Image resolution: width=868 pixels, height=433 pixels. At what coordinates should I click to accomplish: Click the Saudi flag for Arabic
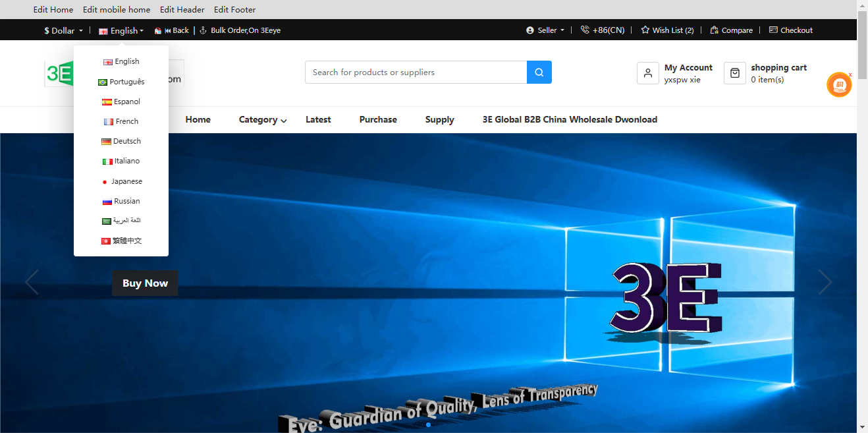(x=107, y=221)
